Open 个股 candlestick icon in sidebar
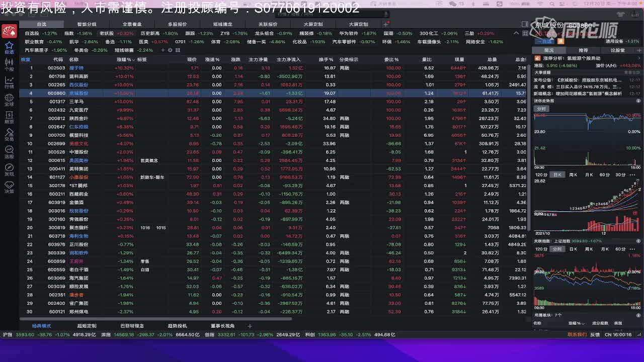The height and width of the screenshot is (362, 644). click(9, 65)
